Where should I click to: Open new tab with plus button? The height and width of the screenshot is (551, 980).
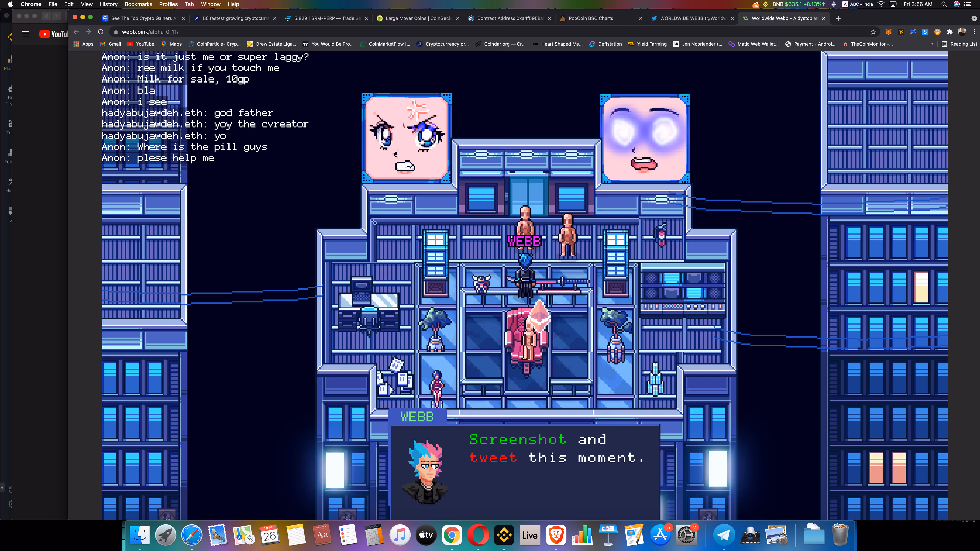pos(838,18)
